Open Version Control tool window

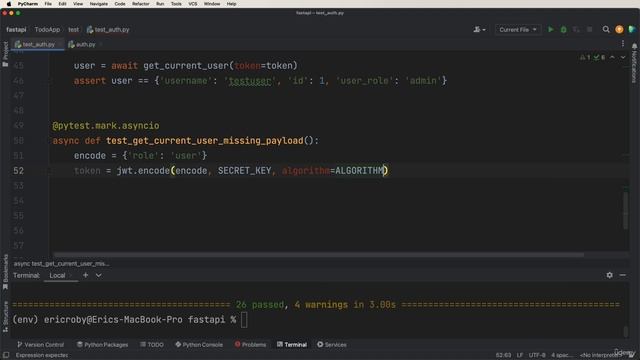40,344
